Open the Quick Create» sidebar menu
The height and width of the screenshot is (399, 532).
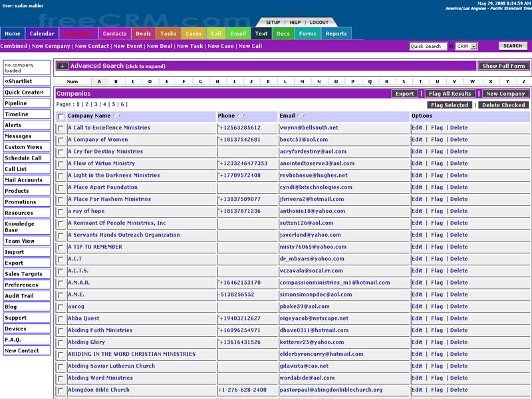coord(27,92)
